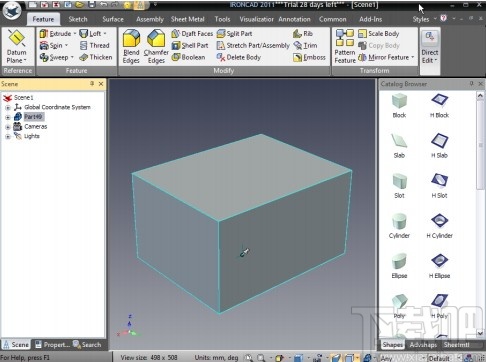
Task: Open the Loft dropdown arrow
Action: pos(105,34)
